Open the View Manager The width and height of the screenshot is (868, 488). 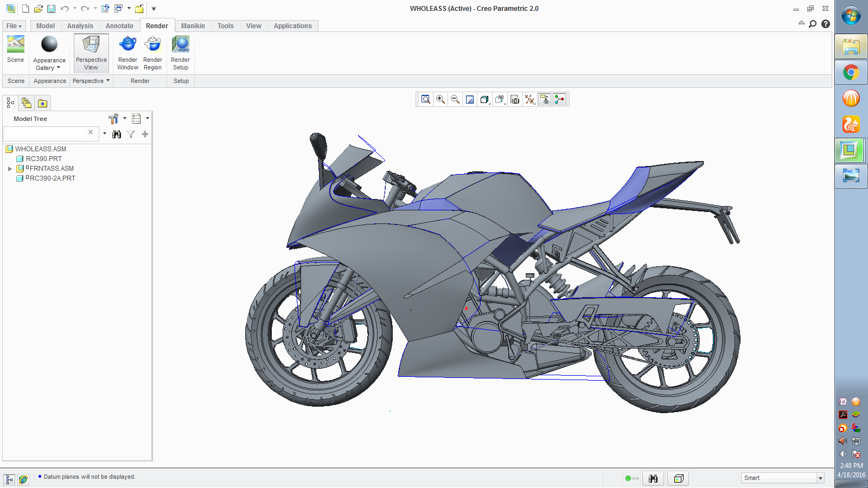(515, 99)
